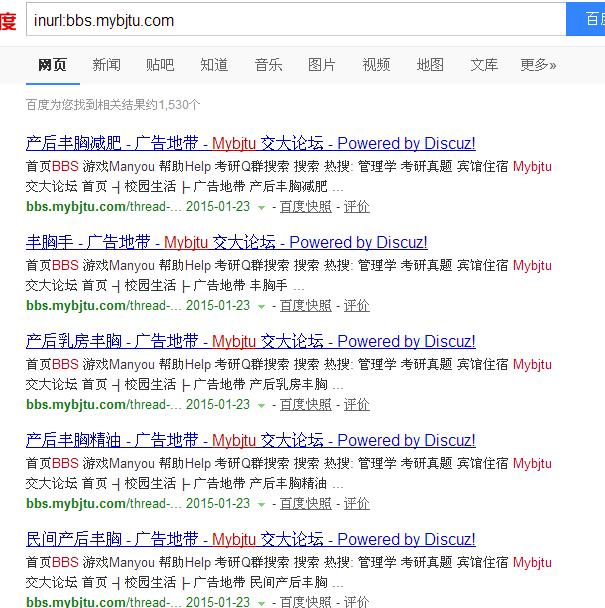Click 评价 under the 丰胸手 result
Image resolution: width=605 pixels, height=608 pixels.
click(356, 306)
